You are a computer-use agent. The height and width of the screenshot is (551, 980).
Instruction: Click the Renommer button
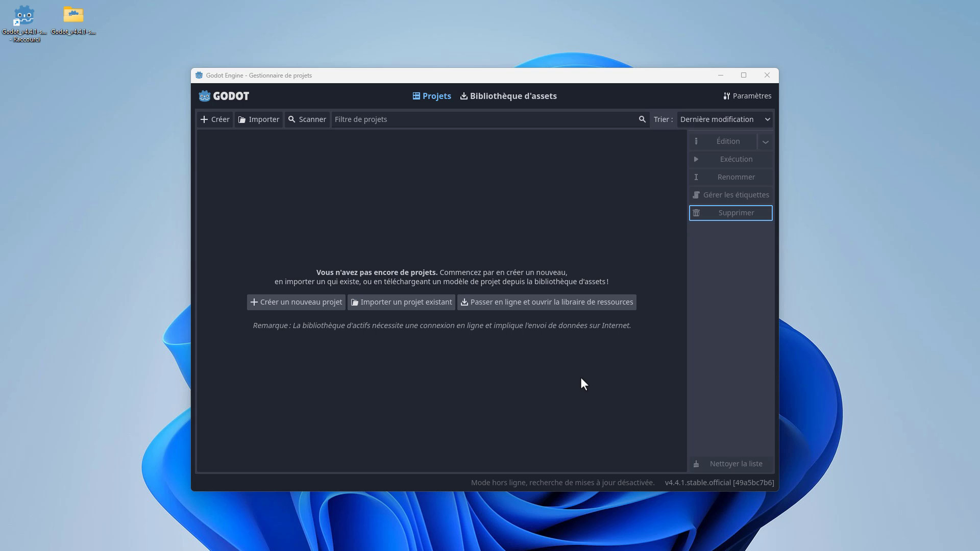tap(731, 177)
